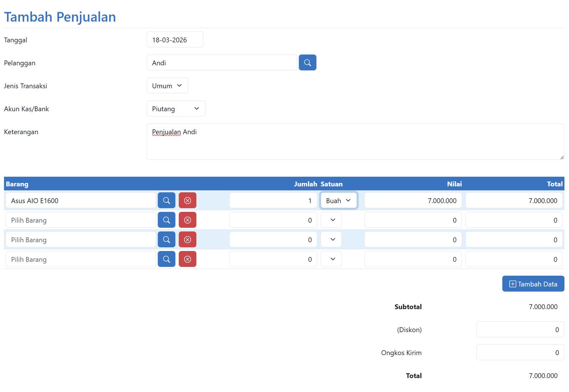Screen dimensions: 569x392
Task: Click the Diskon input field
Action: pos(520,329)
